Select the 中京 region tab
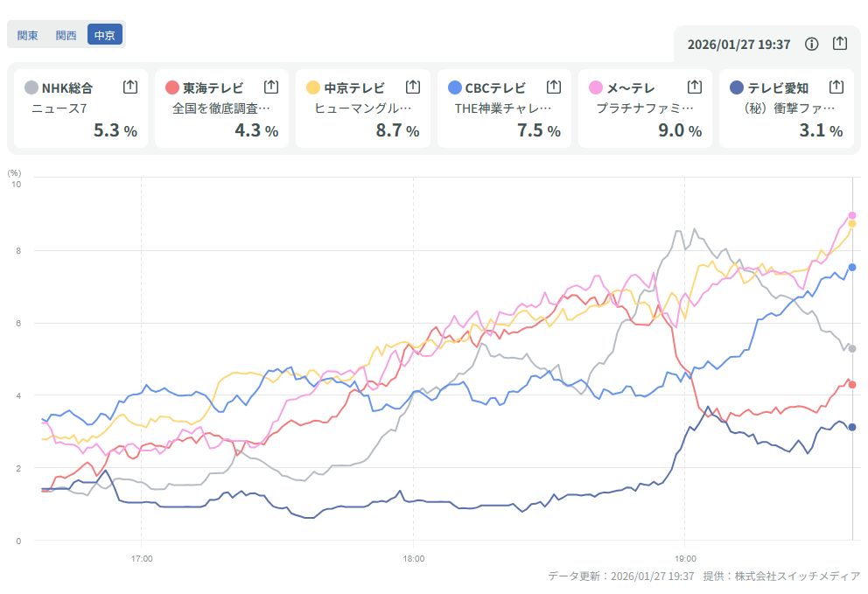The height and width of the screenshot is (594, 868). point(105,35)
